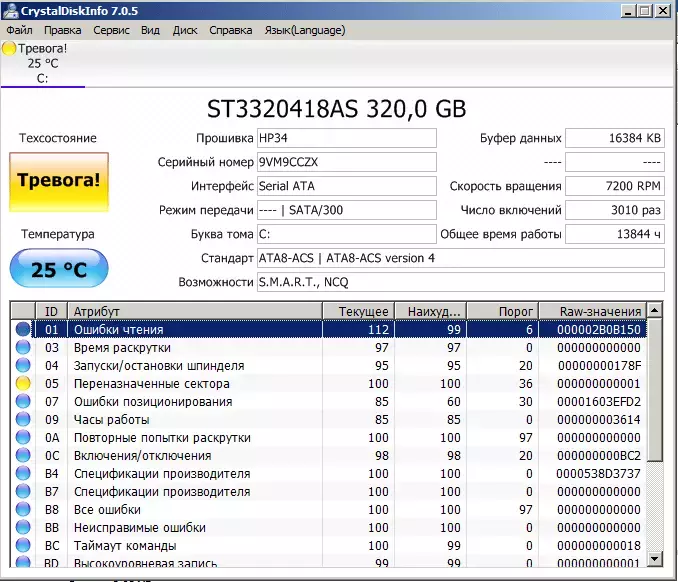Click the yellow status icon for disk C:
Screen dimensions: 678x582
(9, 48)
